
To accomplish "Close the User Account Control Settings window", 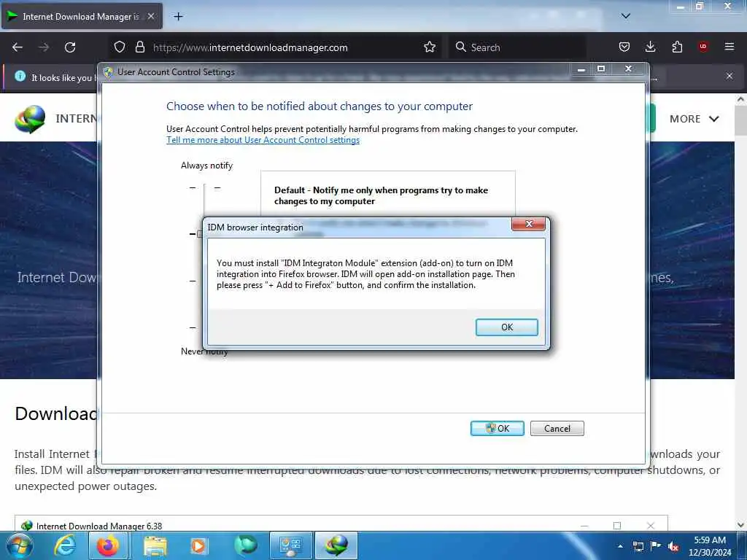I will pos(628,69).
